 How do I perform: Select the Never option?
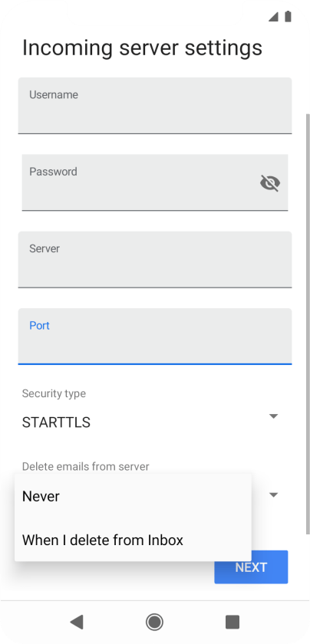tap(133, 496)
